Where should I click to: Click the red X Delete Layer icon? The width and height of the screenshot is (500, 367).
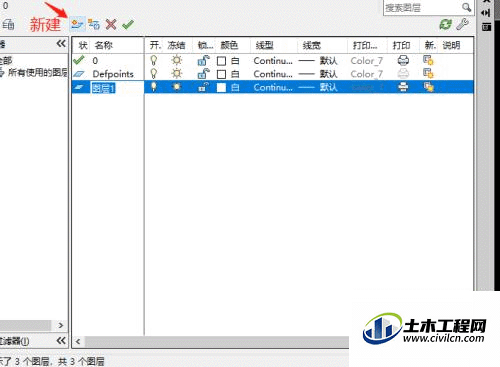tap(111, 24)
